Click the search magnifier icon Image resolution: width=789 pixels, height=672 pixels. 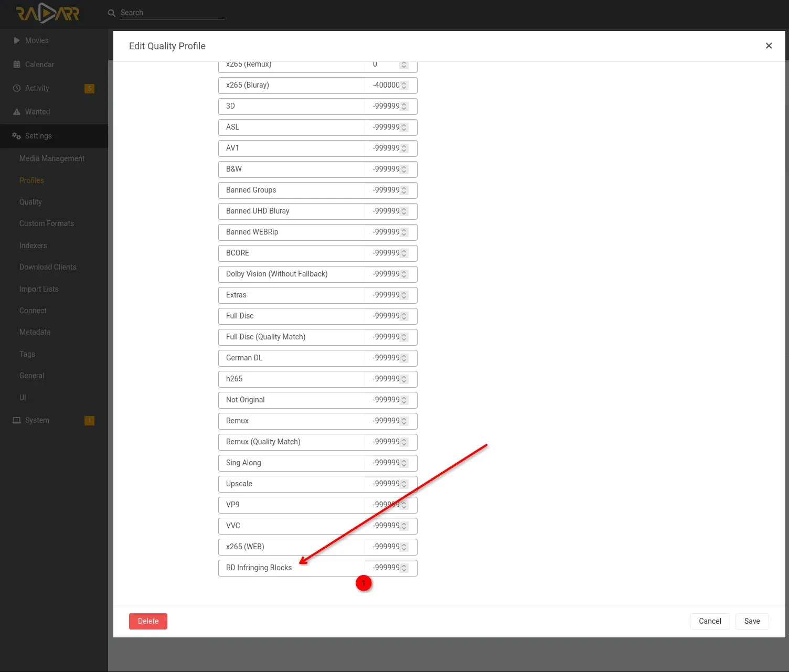(111, 13)
